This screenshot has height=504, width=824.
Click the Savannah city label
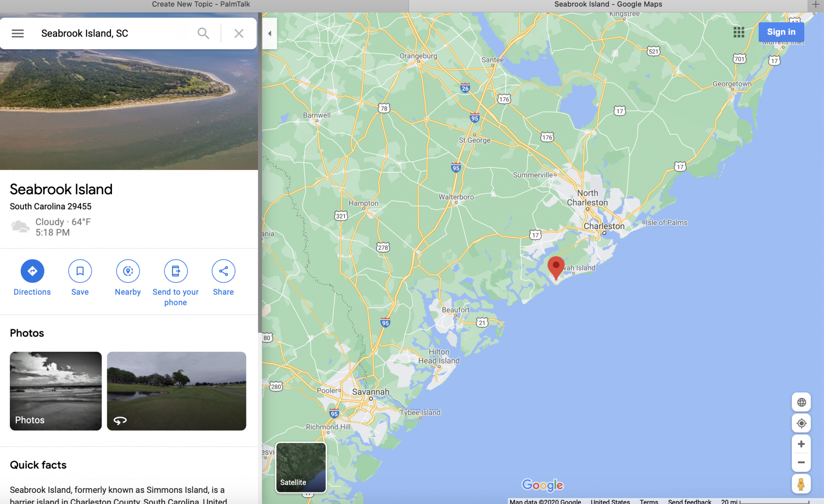[371, 392]
